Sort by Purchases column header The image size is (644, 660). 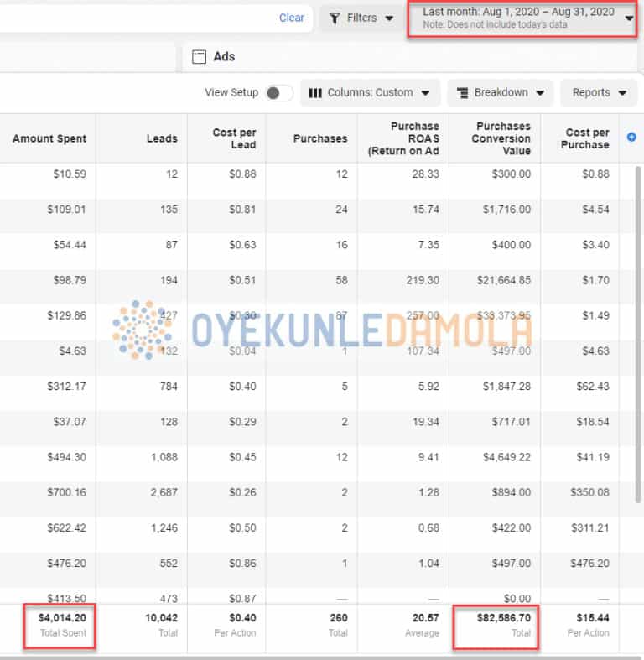coord(320,138)
